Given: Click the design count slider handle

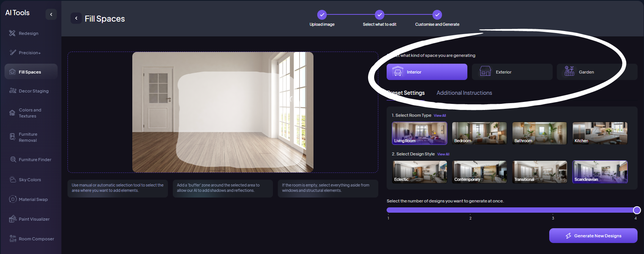Looking at the screenshot, I should point(637,210).
